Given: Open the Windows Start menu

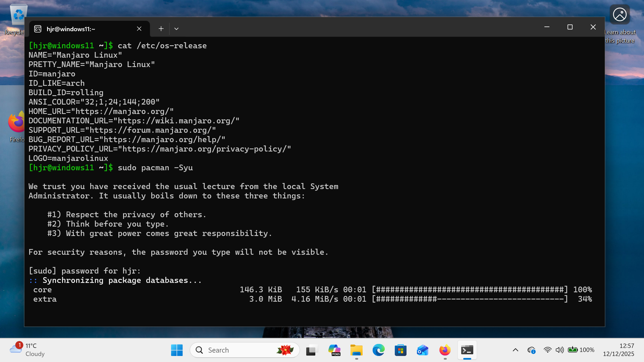Looking at the screenshot, I should click(x=177, y=350).
